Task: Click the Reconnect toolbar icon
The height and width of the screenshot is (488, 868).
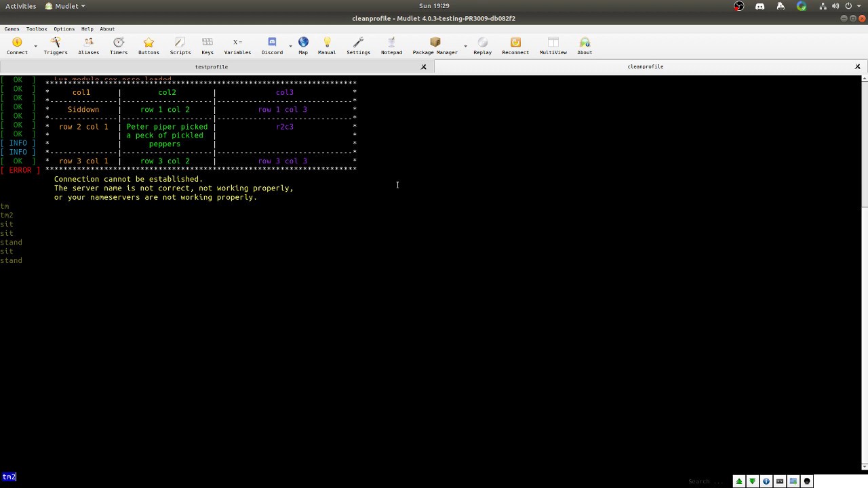Action: 515,45
